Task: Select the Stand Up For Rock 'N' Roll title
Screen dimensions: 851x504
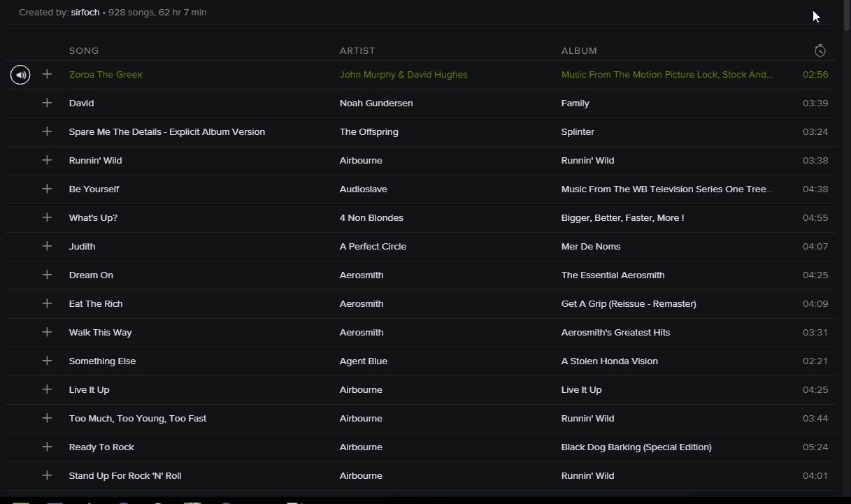Action: point(125,475)
